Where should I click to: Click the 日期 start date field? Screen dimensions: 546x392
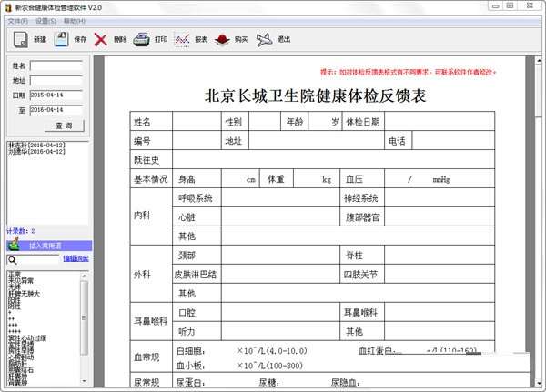coord(56,95)
